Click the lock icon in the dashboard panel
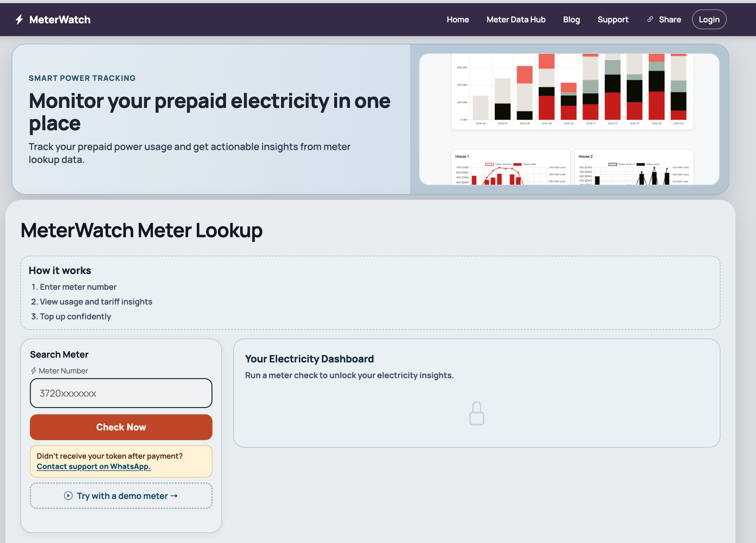 pyautogui.click(x=477, y=413)
